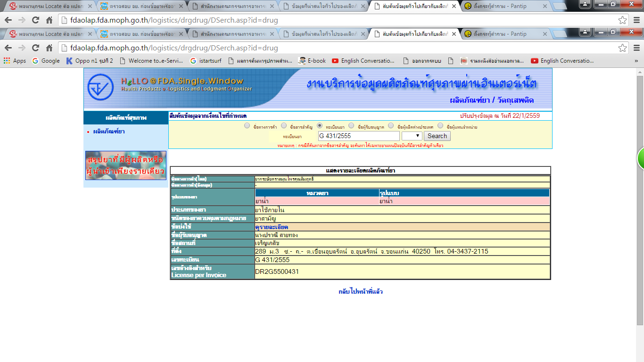Select the ชื่อสารสำคัญ radio button
The width and height of the screenshot is (644, 362).
click(x=284, y=126)
